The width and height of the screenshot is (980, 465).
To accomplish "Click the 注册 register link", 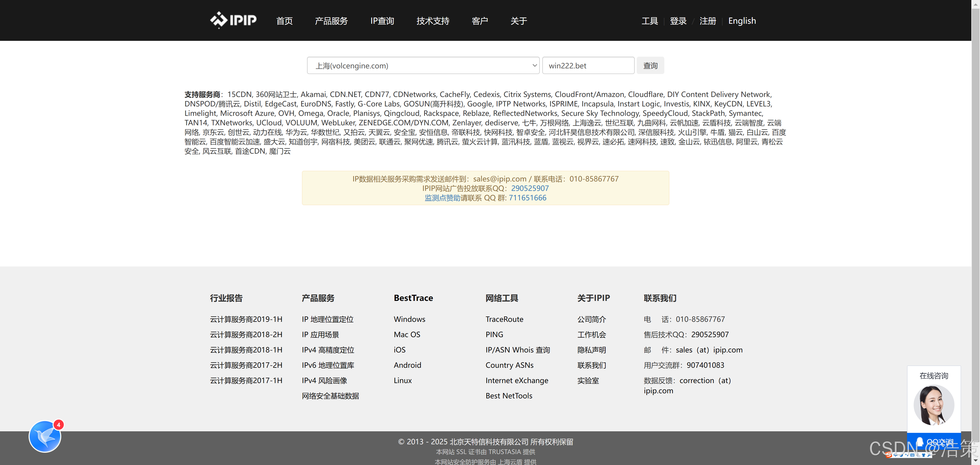I will point(708,21).
